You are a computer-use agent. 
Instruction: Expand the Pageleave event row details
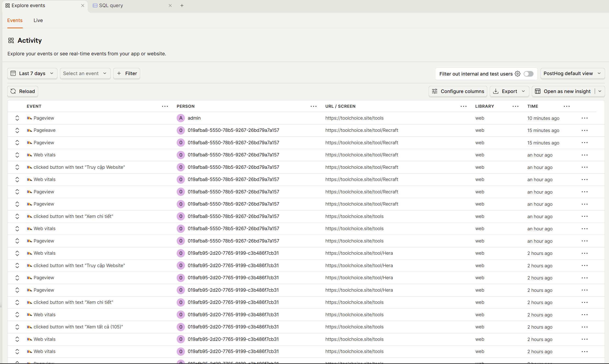point(17,130)
